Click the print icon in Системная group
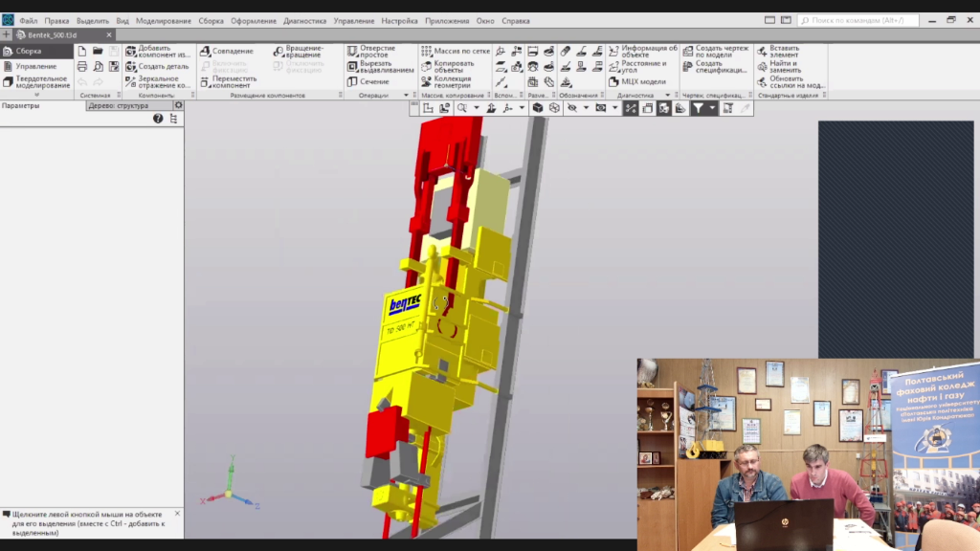Screen dimensions: 980x551 point(82,66)
